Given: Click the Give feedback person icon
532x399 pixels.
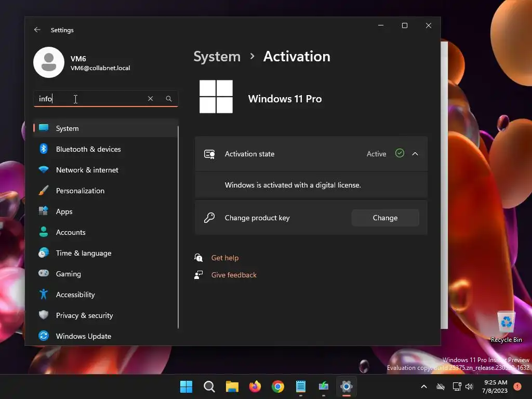Looking at the screenshot, I should click(x=198, y=275).
